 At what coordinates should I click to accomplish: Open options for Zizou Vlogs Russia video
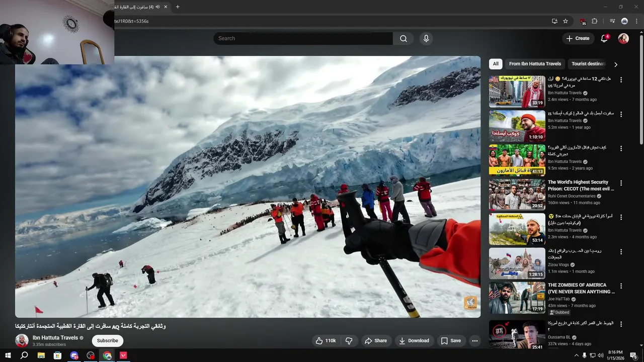click(x=621, y=251)
